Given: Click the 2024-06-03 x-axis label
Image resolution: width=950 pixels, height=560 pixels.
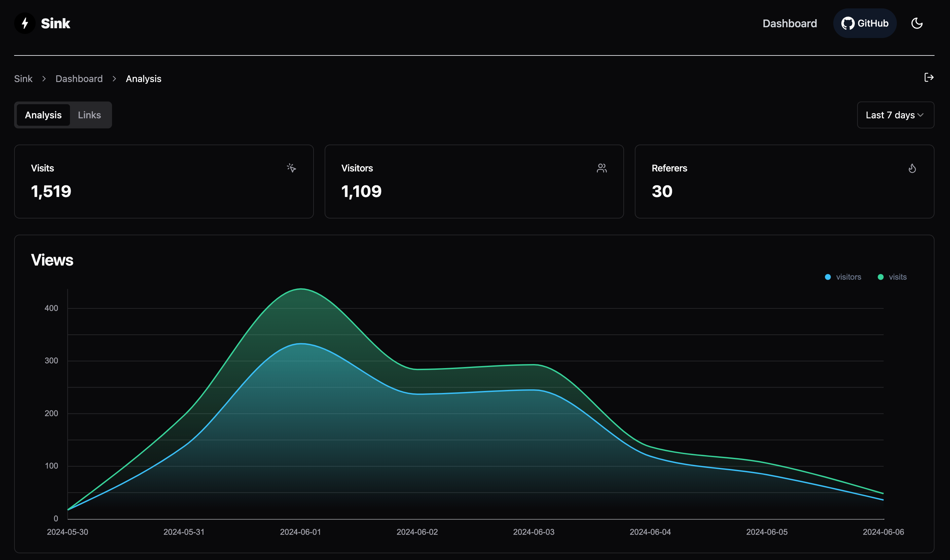Looking at the screenshot, I should (534, 532).
